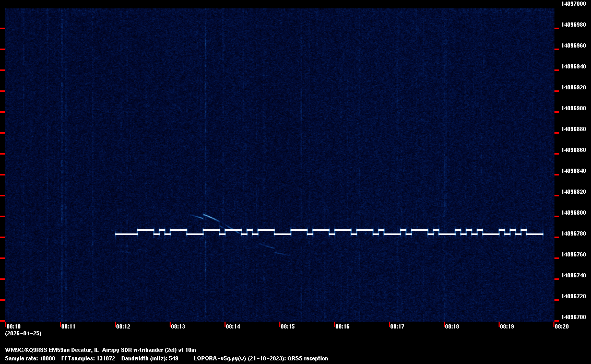Select the 08:18 time marker
The width and height of the screenshot is (591, 364).
tap(452, 326)
